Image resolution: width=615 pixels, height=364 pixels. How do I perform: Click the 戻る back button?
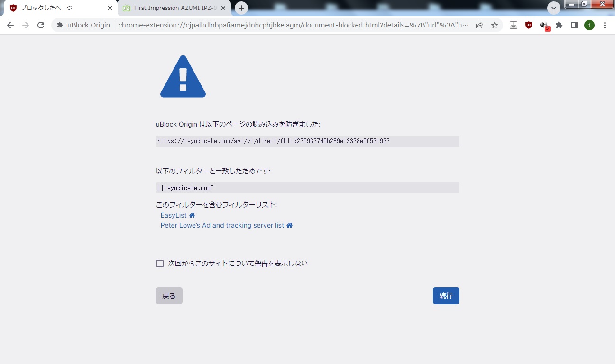click(169, 295)
